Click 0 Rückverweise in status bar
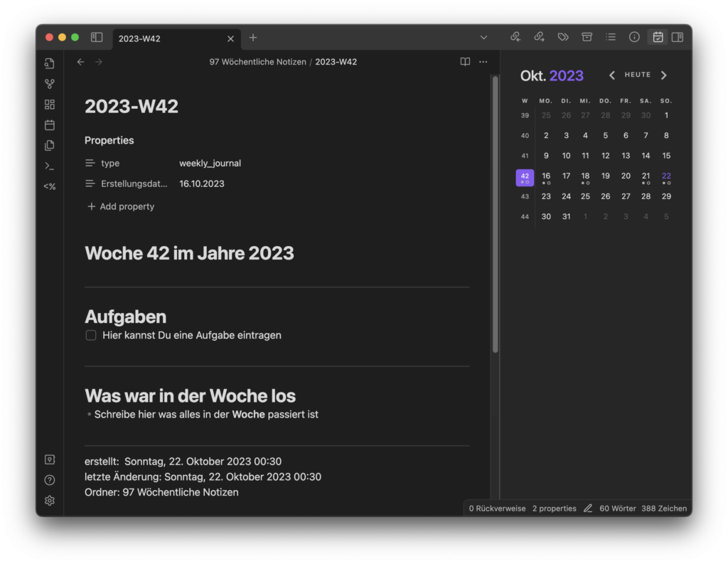Image resolution: width=728 pixels, height=564 pixels. point(497,509)
